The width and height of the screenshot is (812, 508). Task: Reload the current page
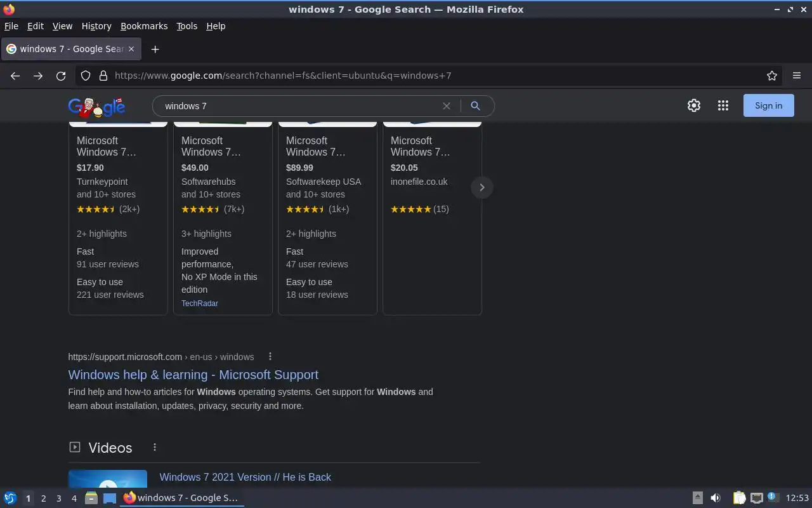tap(61, 76)
